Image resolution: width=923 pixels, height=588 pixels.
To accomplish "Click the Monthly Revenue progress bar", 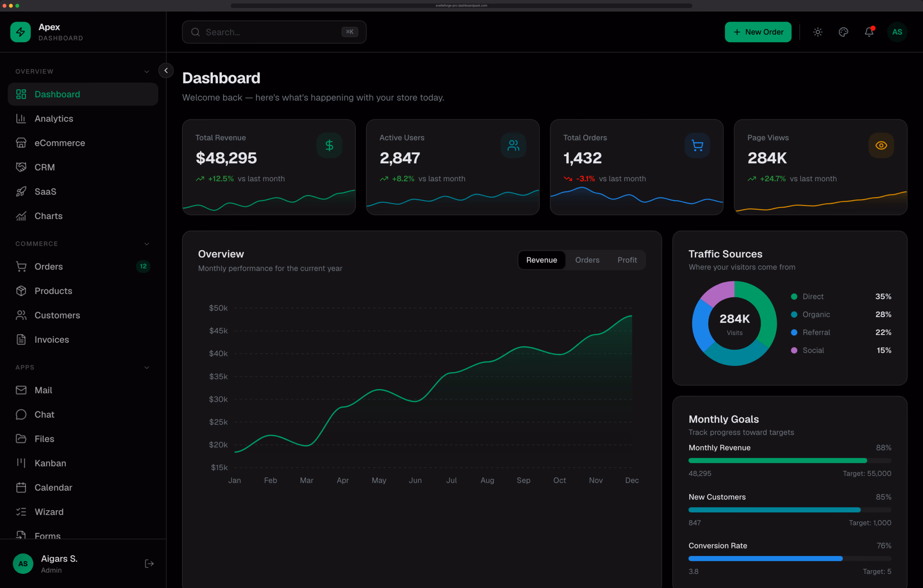I will point(790,461).
